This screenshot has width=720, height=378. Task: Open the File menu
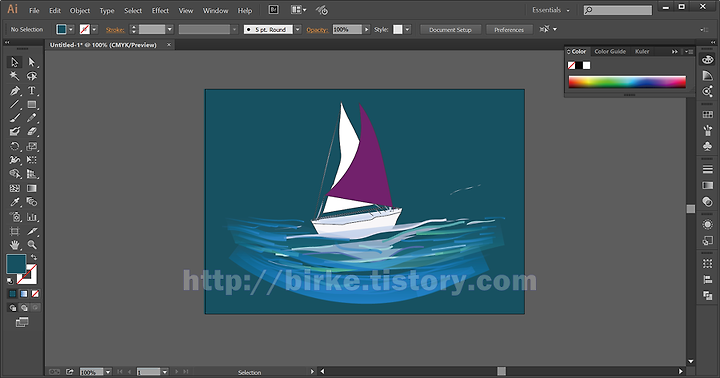pos(34,10)
